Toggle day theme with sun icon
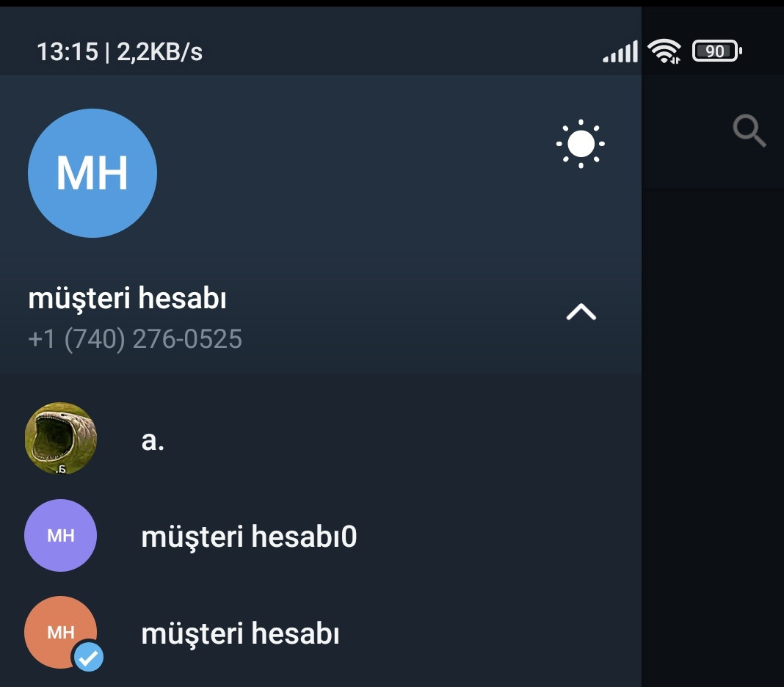784x687 pixels. [580, 144]
